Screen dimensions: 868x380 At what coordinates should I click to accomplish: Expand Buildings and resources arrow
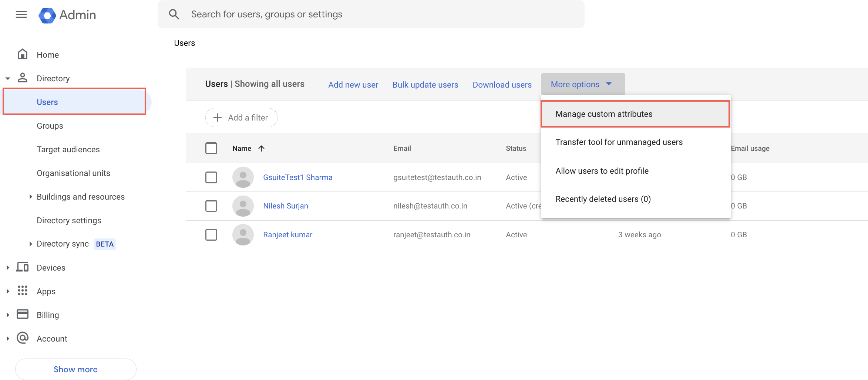pyautogui.click(x=31, y=197)
